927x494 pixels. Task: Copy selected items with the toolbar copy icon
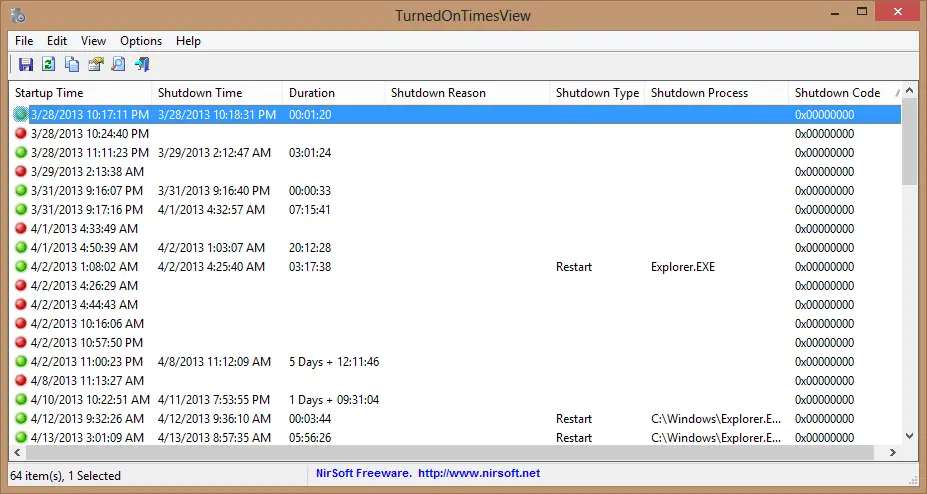(72, 64)
